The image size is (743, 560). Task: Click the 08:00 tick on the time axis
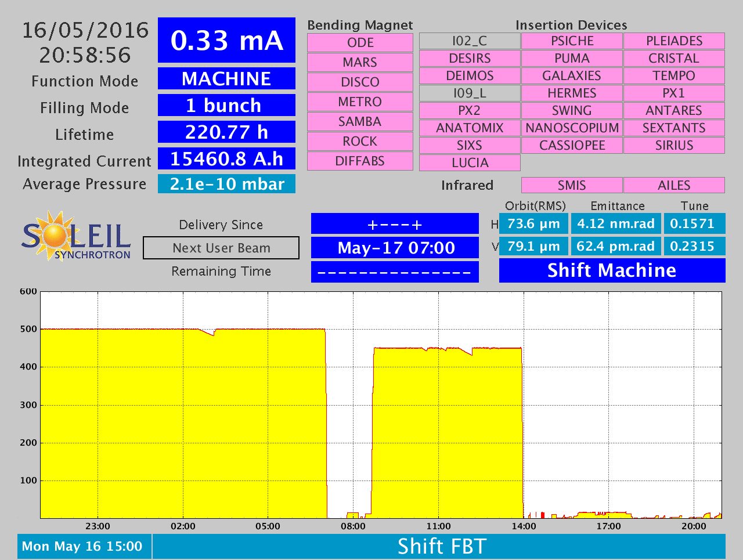point(353,526)
